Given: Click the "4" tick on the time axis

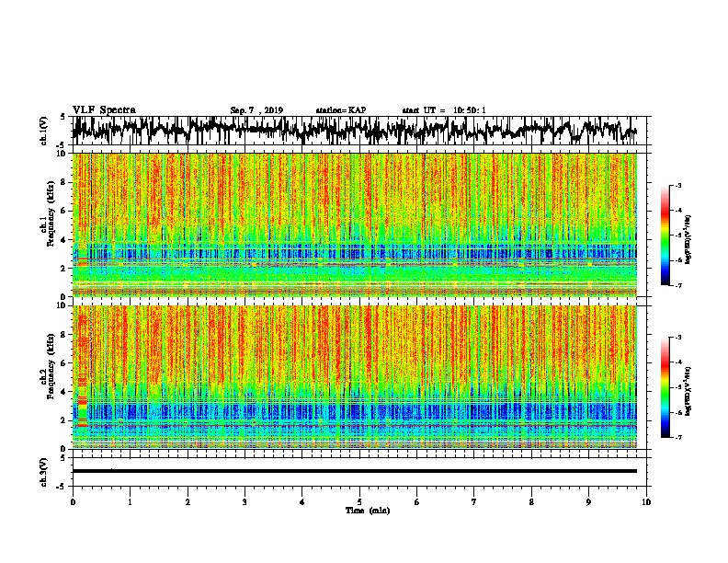Looking at the screenshot, I should click(302, 502).
